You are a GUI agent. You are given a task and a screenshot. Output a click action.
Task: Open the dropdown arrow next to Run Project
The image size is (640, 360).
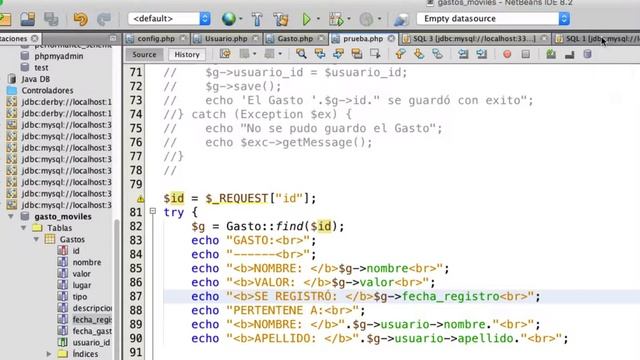click(318, 19)
